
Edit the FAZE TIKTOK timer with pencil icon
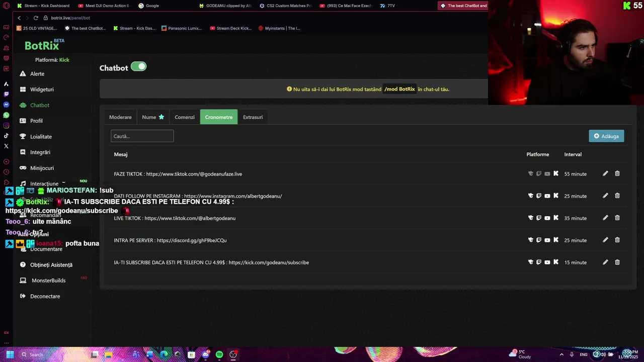click(x=605, y=173)
